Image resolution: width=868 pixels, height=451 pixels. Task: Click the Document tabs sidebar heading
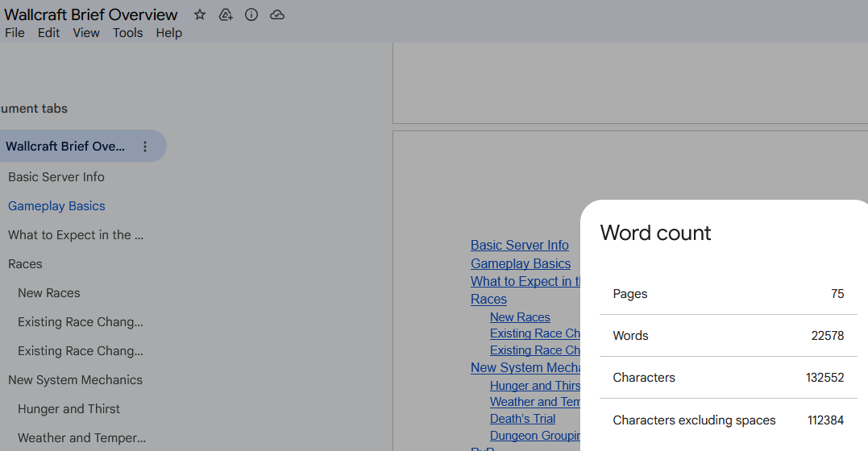pyautogui.click(x=34, y=109)
